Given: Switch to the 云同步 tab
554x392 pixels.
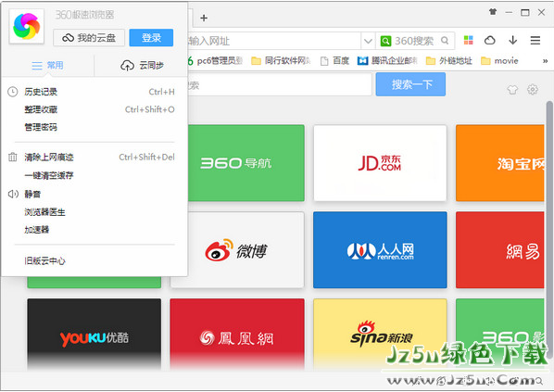Looking at the screenshot, I should [142, 66].
